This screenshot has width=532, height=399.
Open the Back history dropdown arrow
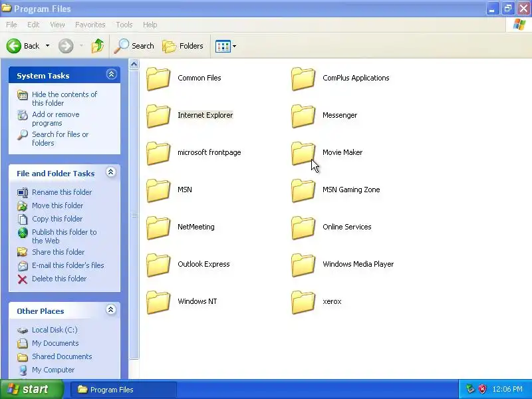pyautogui.click(x=47, y=46)
